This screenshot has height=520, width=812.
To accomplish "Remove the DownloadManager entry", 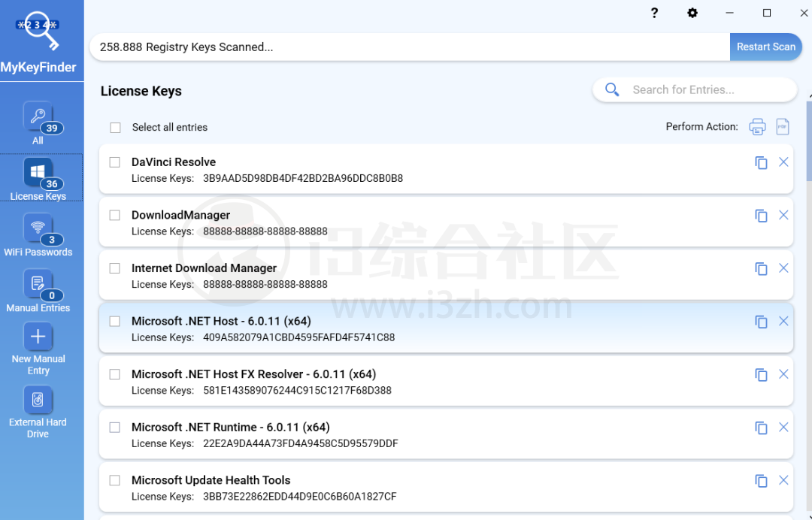I will click(x=783, y=215).
